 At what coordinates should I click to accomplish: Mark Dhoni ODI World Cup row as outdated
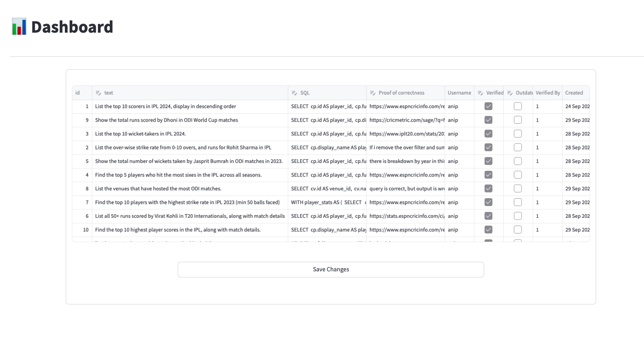click(518, 120)
